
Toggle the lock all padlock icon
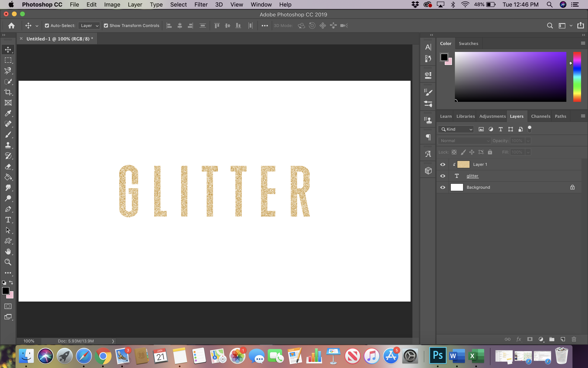point(490,152)
